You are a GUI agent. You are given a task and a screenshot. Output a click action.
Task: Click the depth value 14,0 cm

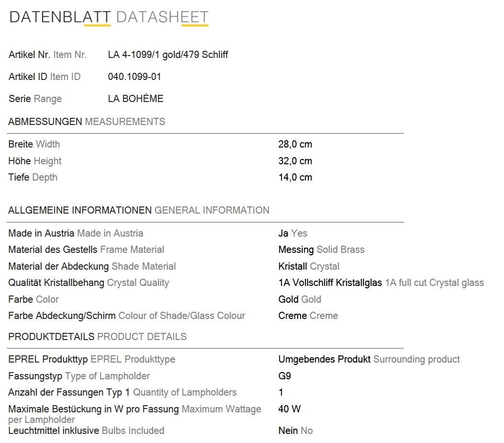295,177
